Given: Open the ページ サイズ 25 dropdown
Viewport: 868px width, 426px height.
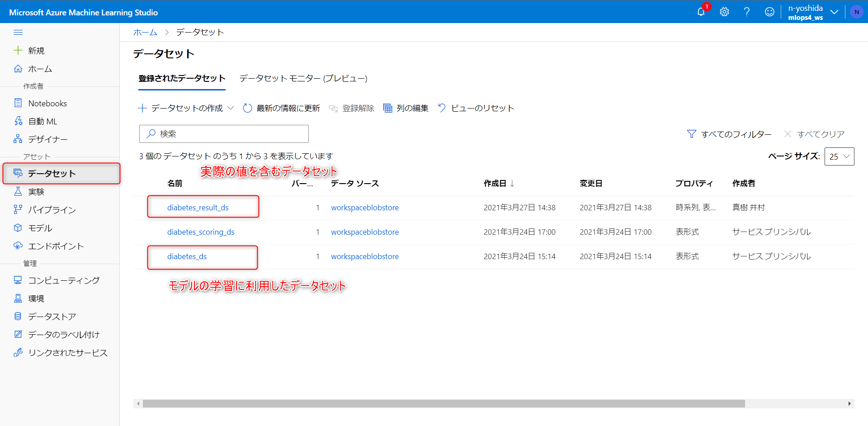Looking at the screenshot, I should tap(839, 156).
